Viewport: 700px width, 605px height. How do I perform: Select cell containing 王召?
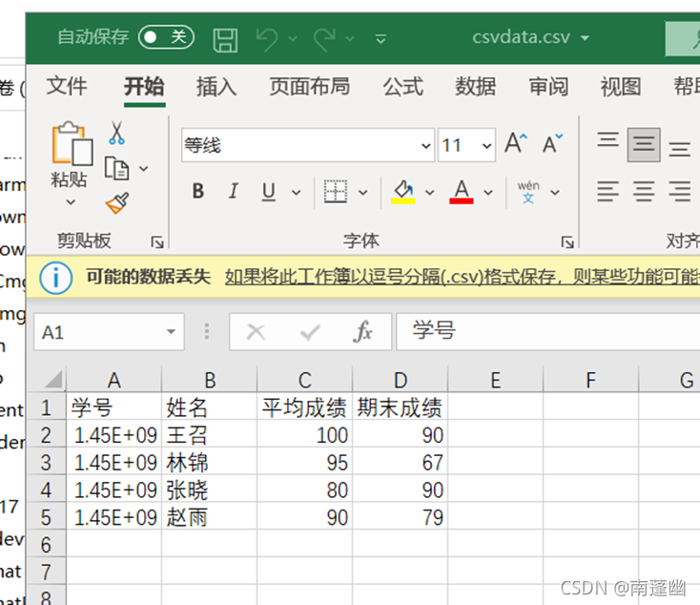pyautogui.click(x=209, y=436)
